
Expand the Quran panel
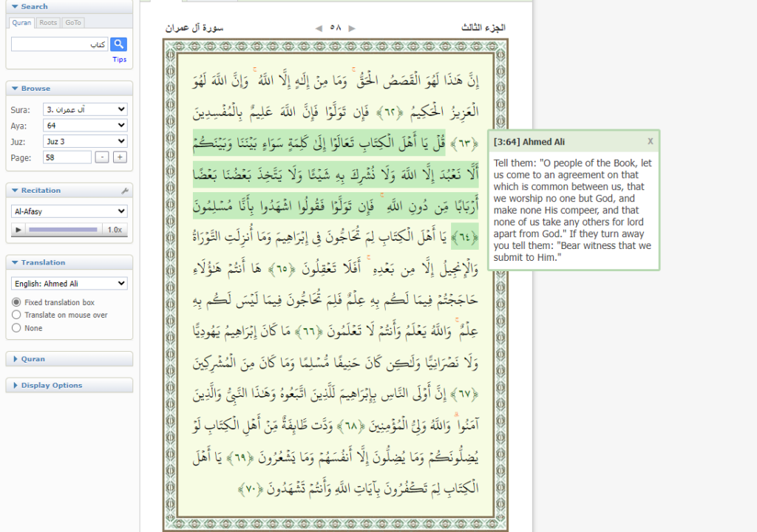[69, 358]
